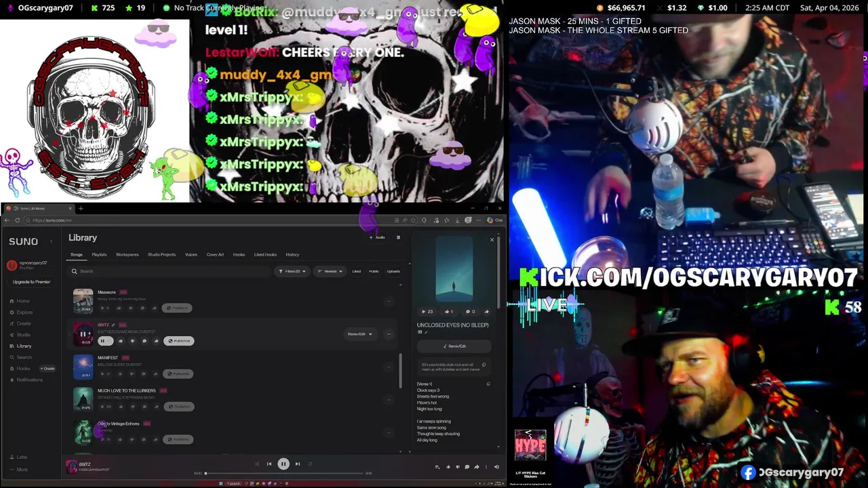Open the queue icon in player bar

[x=437, y=467]
